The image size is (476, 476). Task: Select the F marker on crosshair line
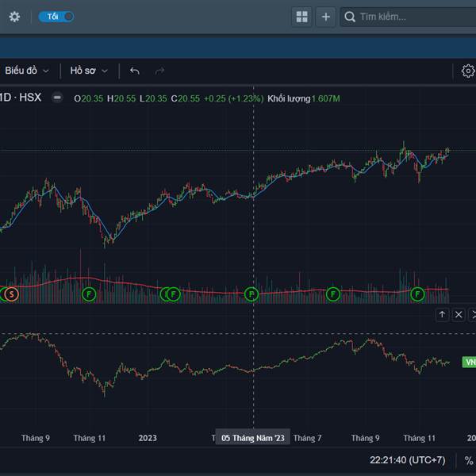251,294
